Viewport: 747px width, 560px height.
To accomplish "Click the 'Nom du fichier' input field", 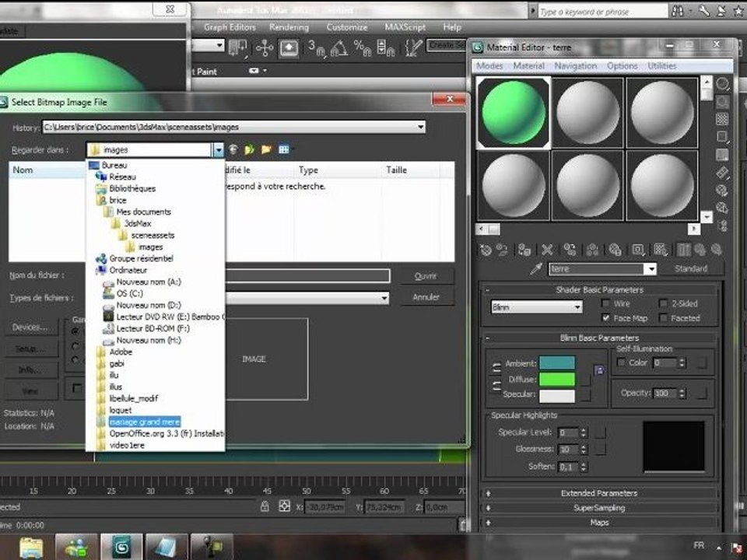I will click(x=308, y=275).
